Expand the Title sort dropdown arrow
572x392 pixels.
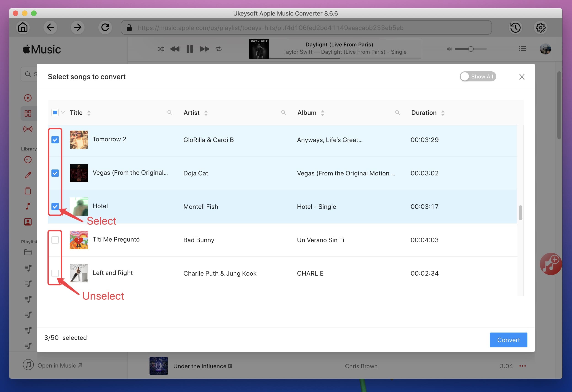[89, 113]
